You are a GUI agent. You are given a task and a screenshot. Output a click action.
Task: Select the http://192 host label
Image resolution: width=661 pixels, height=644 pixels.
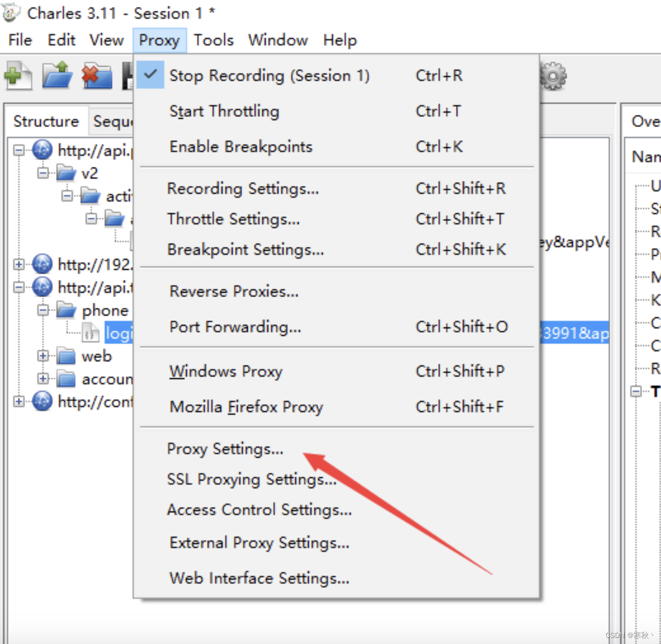pos(95,264)
